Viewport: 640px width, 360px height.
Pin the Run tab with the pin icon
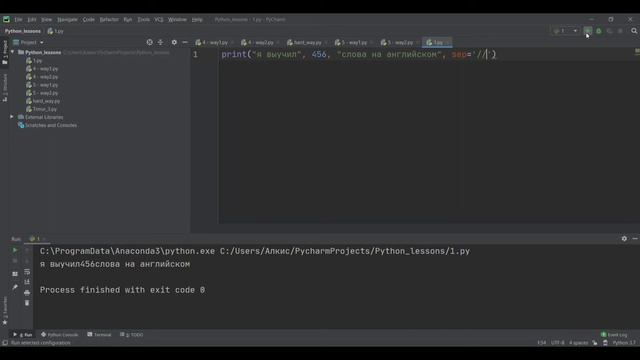coord(15,287)
